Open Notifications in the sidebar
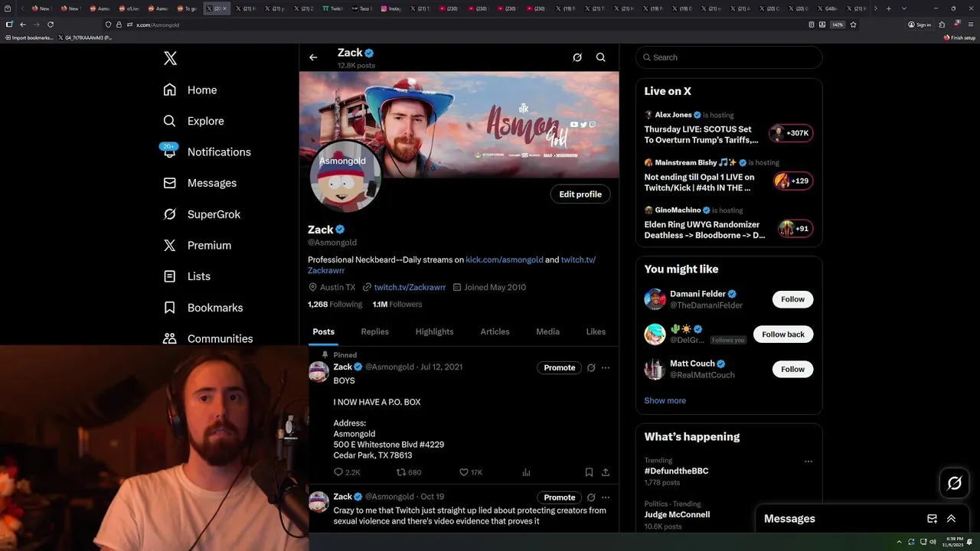980x551 pixels. (207, 152)
